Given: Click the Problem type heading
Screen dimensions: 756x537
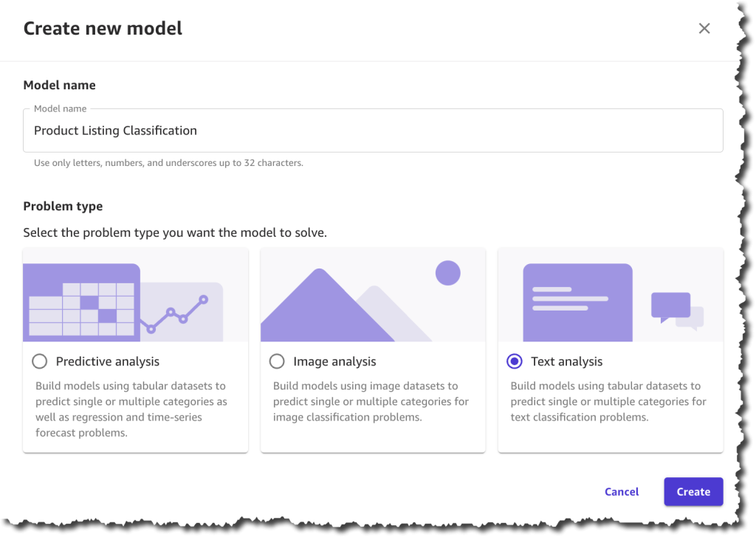Looking at the screenshot, I should pos(63,206).
